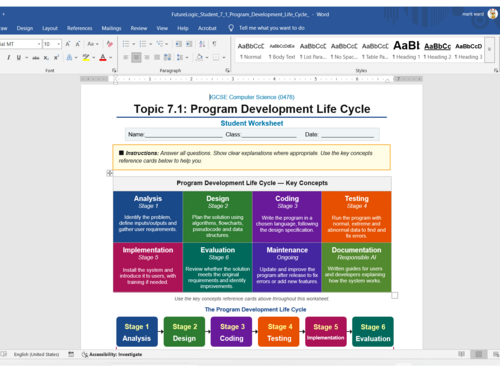This screenshot has height=375, width=500.
Task: Apply italic formatting
Action: [9, 57]
